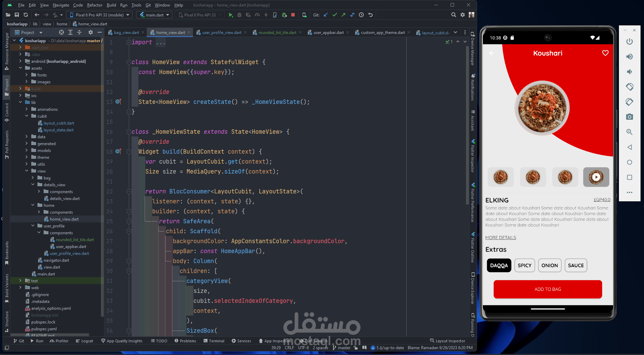The height and width of the screenshot is (355, 644).
Task: Click the Save All toolbar icon
Action: click(x=17, y=15)
